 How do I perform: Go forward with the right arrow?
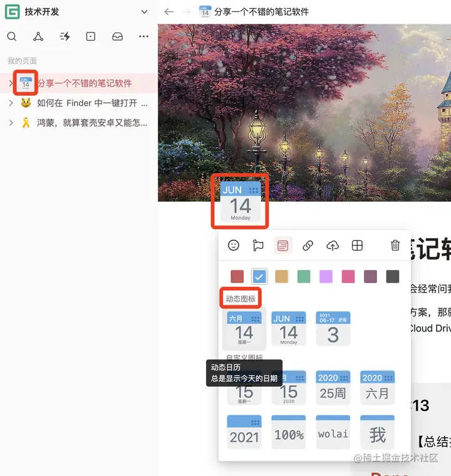point(186,12)
